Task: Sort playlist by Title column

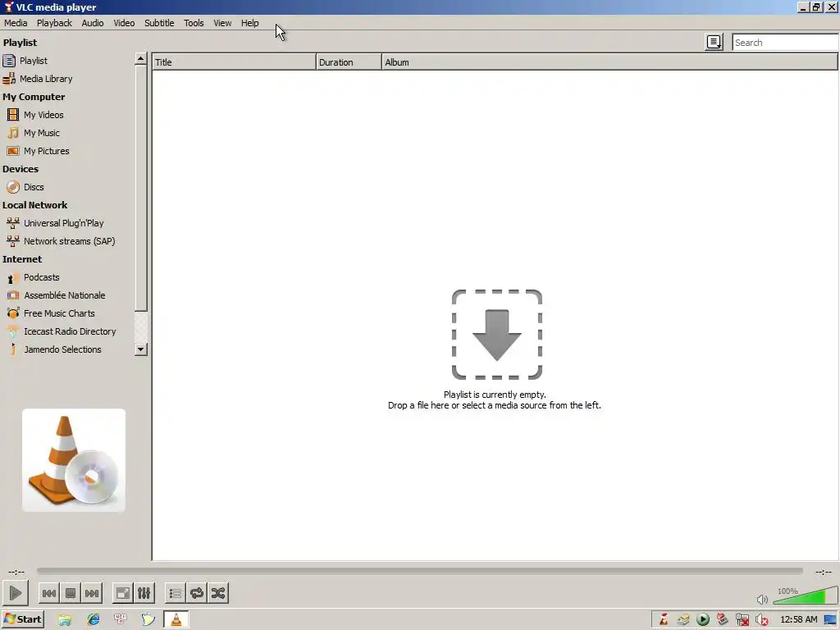Action: (x=234, y=62)
